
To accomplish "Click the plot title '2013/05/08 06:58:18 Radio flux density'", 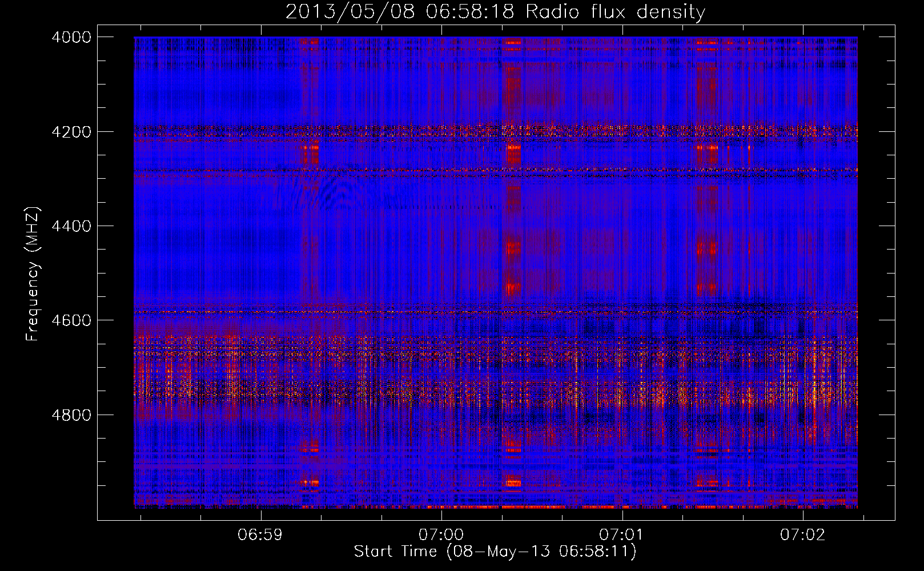I will tap(495, 11).
